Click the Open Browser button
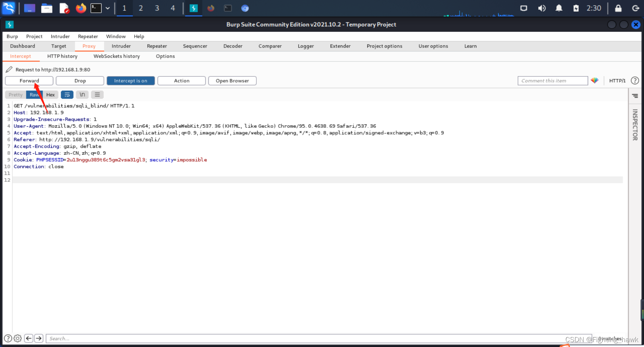This screenshot has width=644, height=347. (x=232, y=81)
